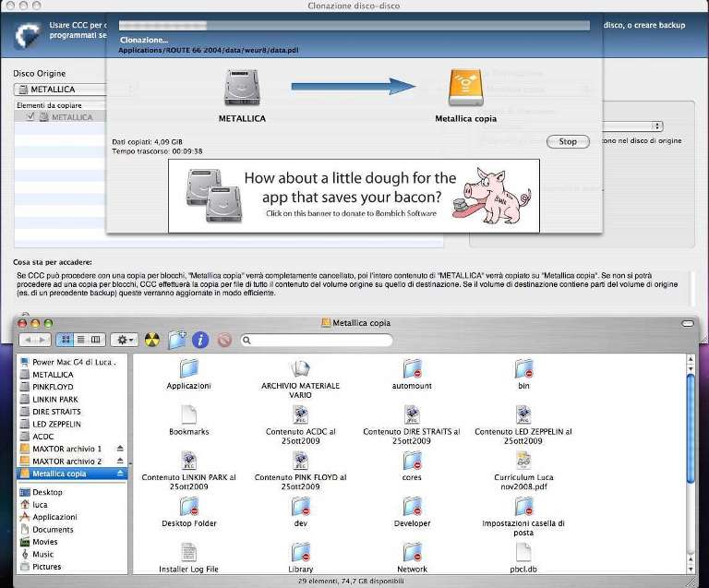The height and width of the screenshot is (588, 709).
Task: Click the Bombich Software donation banner
Action: 354,196
